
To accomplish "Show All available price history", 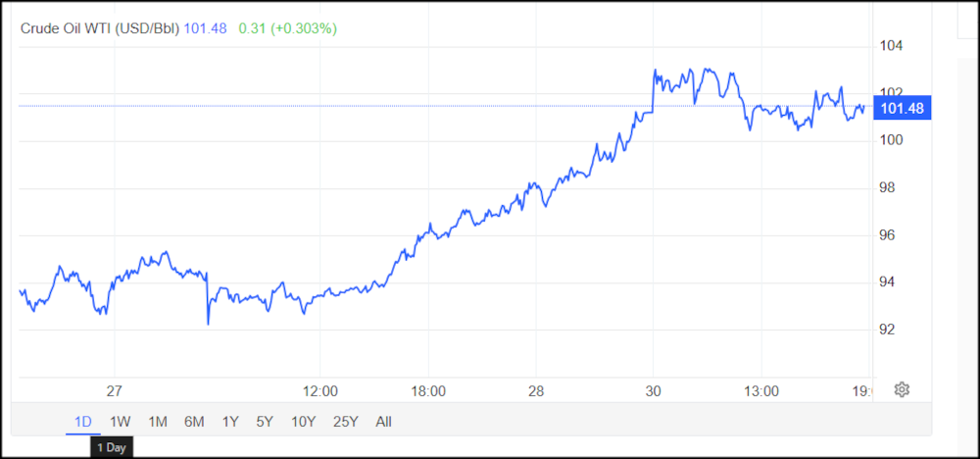I will 383,422.
